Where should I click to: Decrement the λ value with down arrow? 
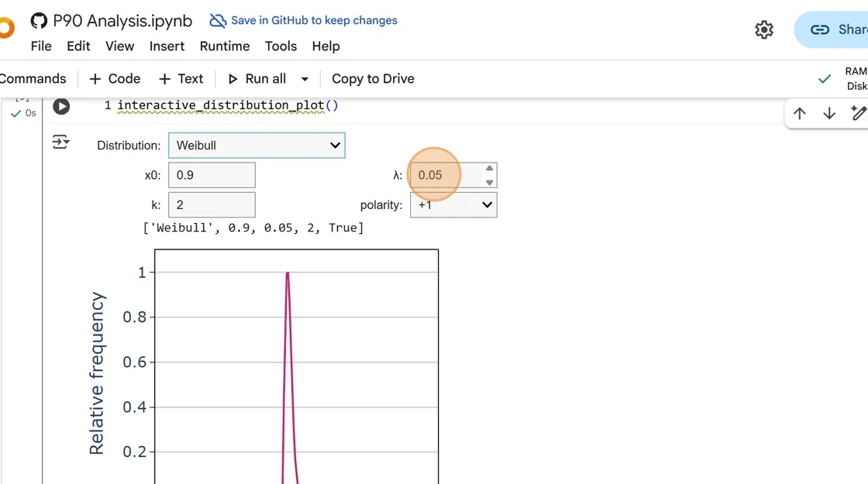[x=489, y=182]
